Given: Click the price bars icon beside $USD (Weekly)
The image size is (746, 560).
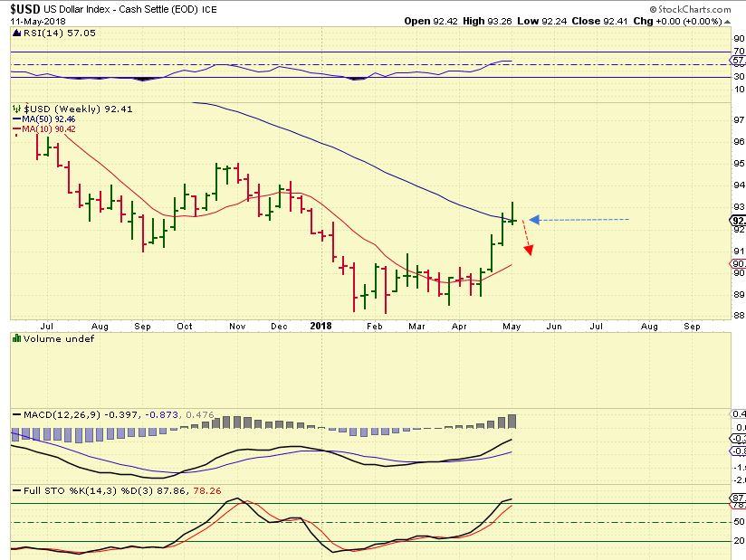Looking at the screenshot, I should click(17, 109).
